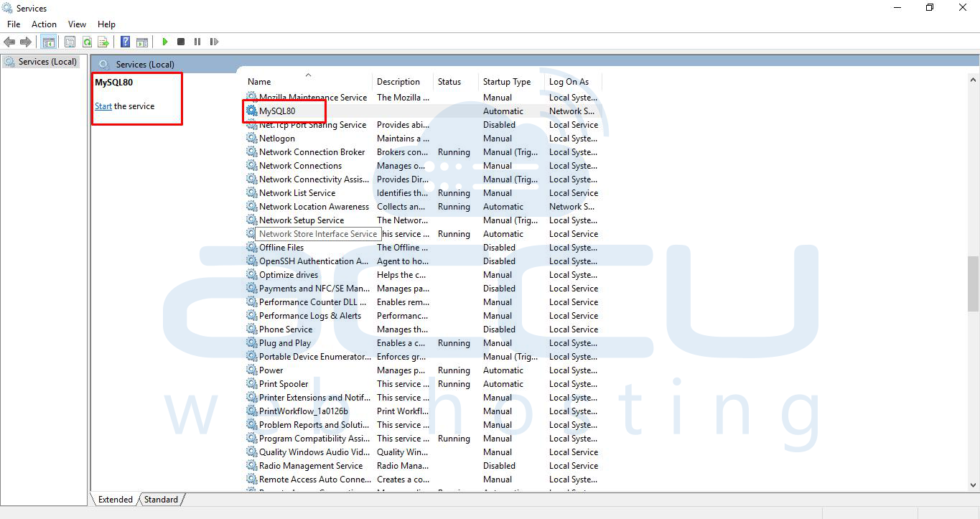
Task: Select Program Compatibility Assi... service
Action: coord(423,438)
